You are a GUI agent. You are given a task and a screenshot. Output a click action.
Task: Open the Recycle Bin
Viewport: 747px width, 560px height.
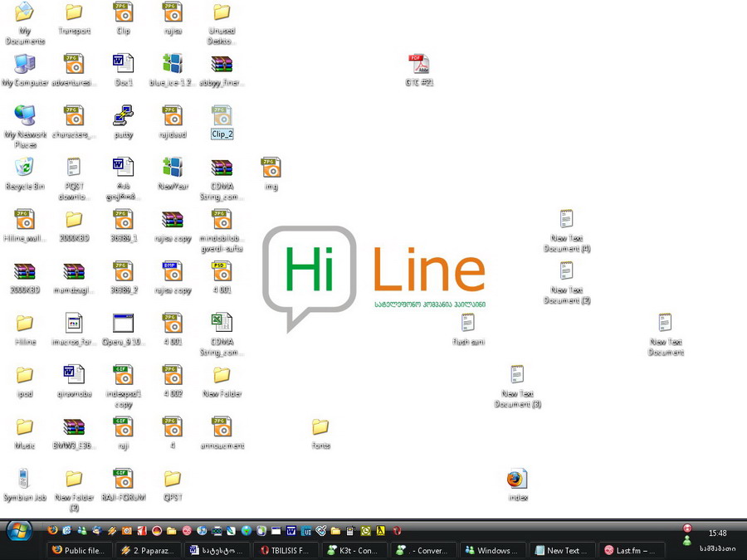point(25,168)
